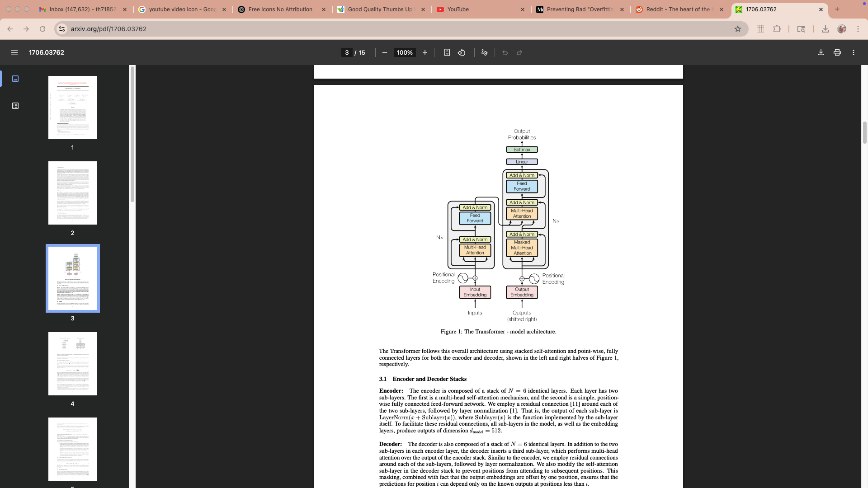Go forward in browser history
The height and width of the screenshot is (488, 868).
[26, 29]
